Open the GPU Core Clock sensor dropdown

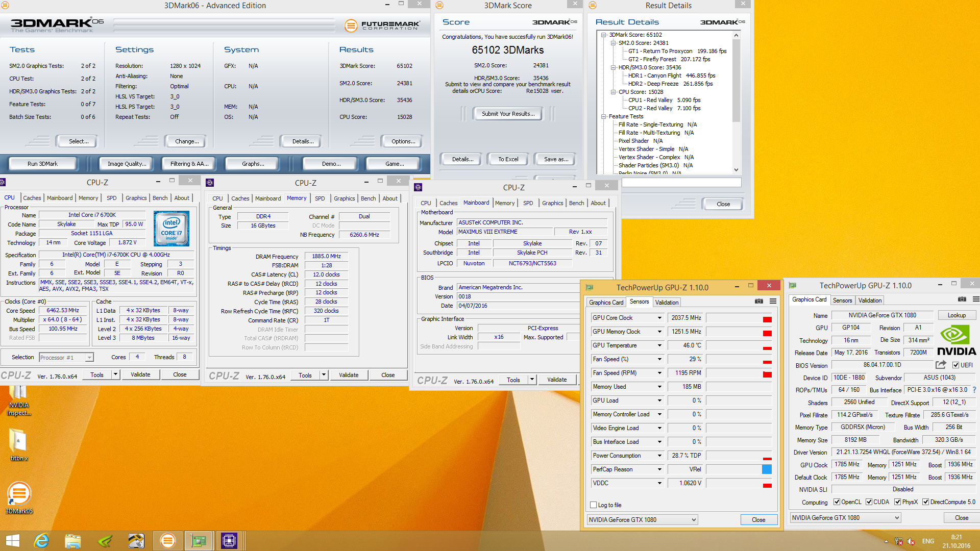[x=659, y=318]
